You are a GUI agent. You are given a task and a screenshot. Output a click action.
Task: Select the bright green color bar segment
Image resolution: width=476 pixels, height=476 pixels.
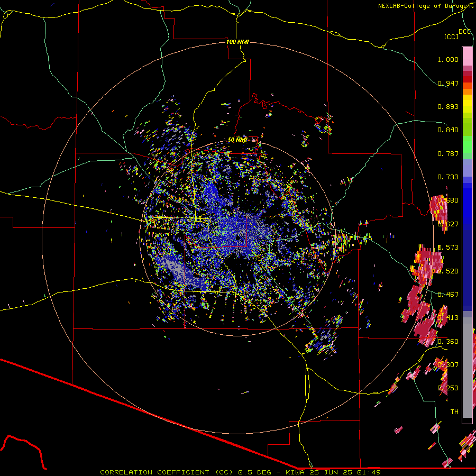(467, 144)
